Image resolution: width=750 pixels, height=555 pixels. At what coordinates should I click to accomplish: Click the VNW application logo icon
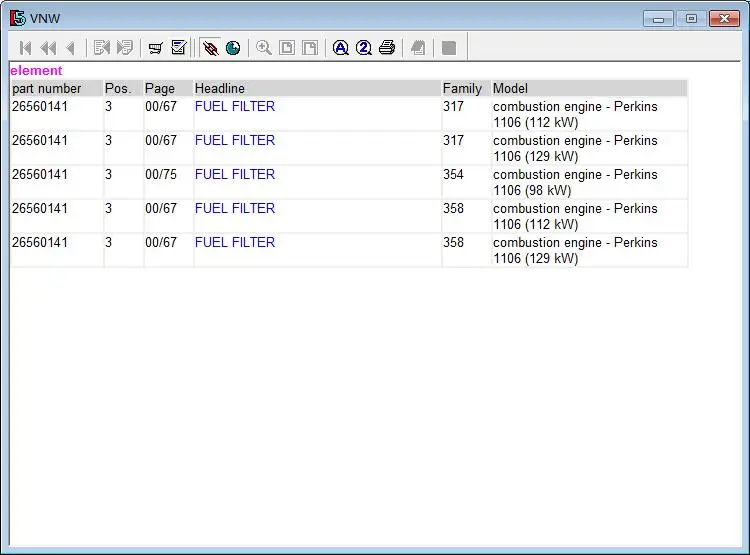(x=18, y=18)
